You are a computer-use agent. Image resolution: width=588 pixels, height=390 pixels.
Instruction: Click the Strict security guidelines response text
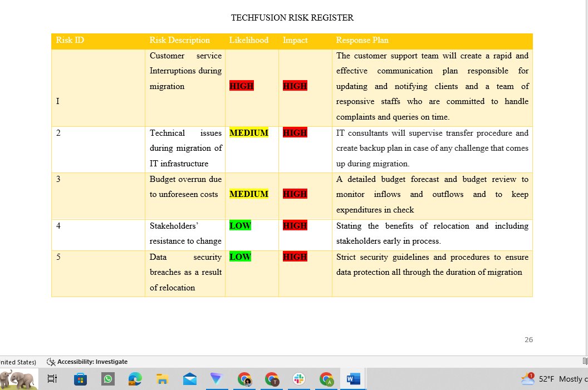pyautogui.click(x=432, y=264)
